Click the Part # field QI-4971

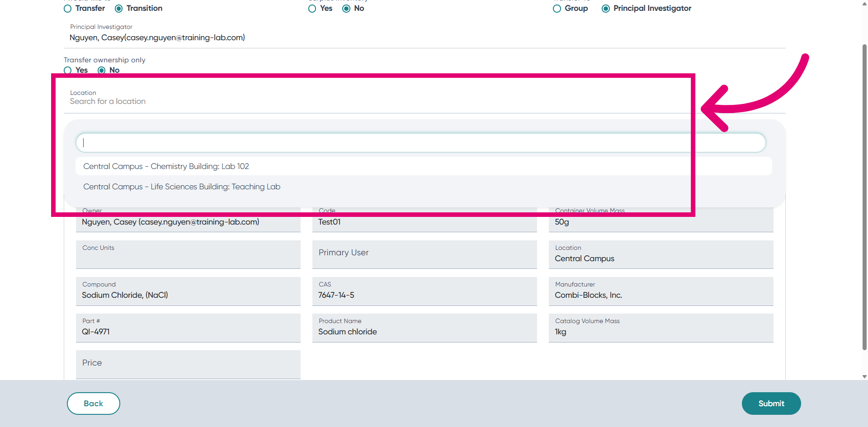coord(188,328)
